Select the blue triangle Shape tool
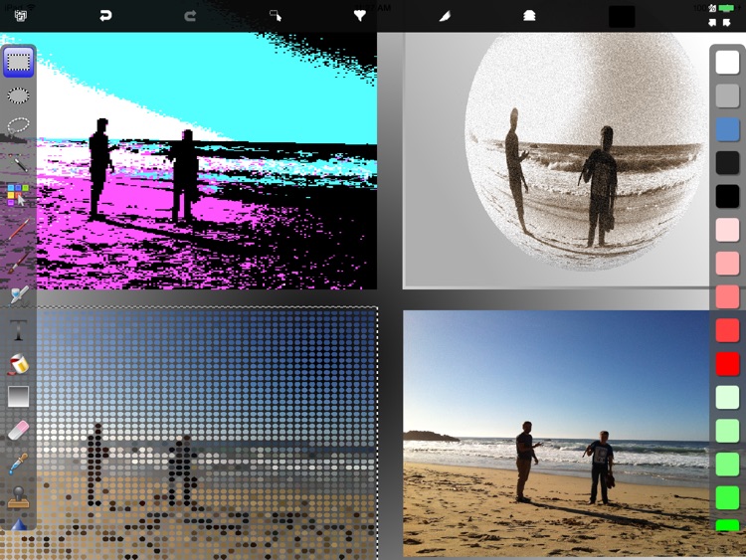Screen dimensions: 746x560 click(x=19, y=525)
